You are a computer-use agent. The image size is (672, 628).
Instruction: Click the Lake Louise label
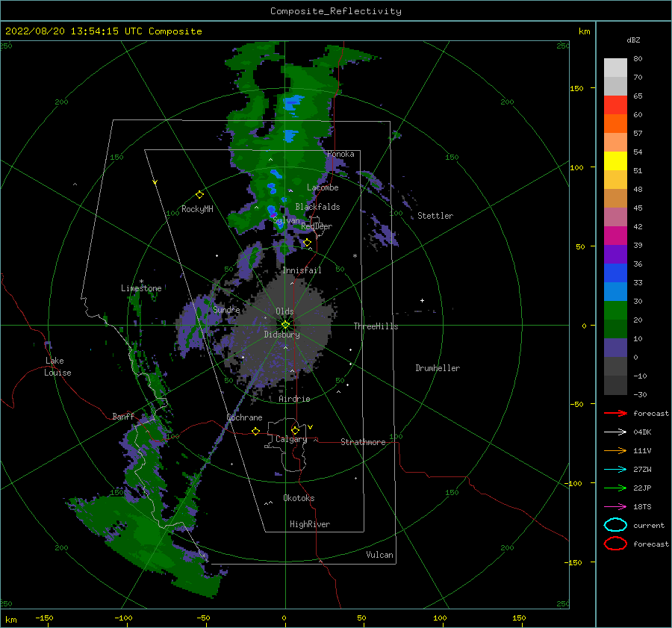(57, 367)
